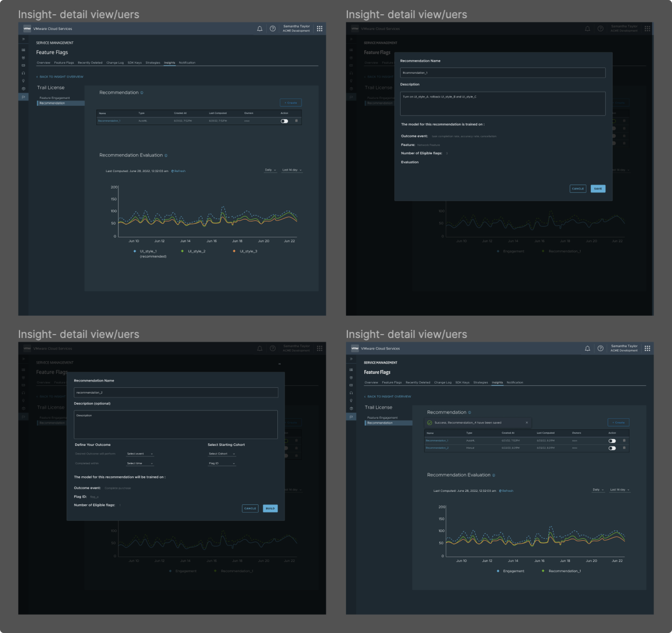Delete Recommendation_1 trash icon in success-banner frame
Viewport: 672px width, 633px height.
click(x=624, y=440)
